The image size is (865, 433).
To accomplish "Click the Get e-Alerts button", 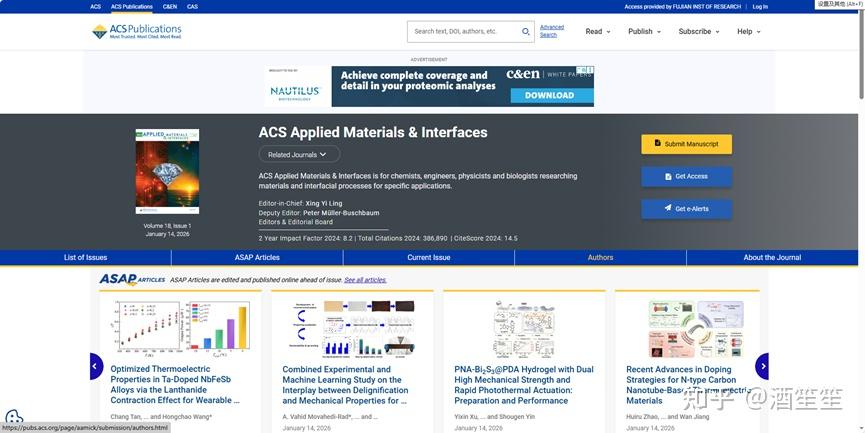I will [x=686, y=209].
